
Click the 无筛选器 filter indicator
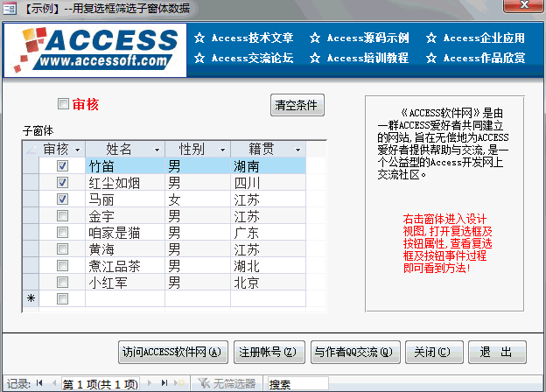point(227,383)
